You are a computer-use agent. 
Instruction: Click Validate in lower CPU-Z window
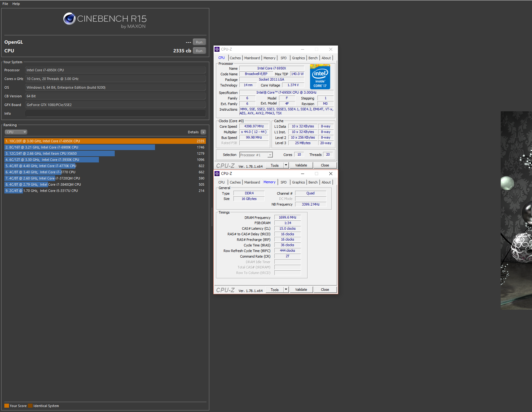[x=301, y=290]
